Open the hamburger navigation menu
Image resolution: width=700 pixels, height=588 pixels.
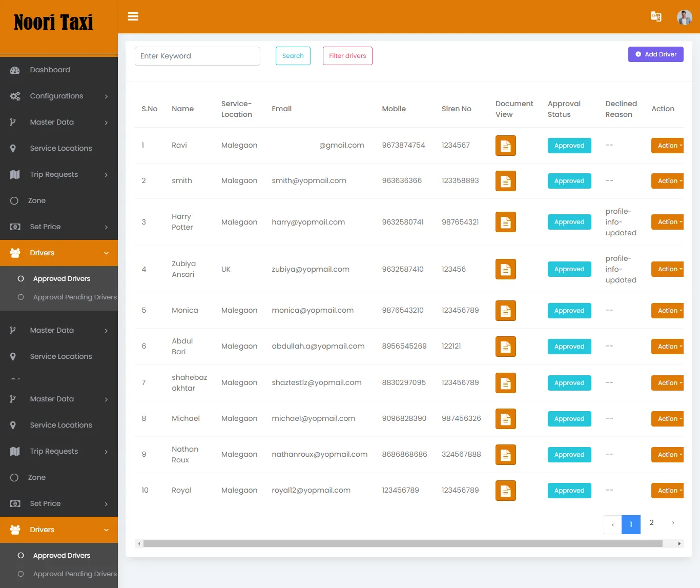pos(133,16)
